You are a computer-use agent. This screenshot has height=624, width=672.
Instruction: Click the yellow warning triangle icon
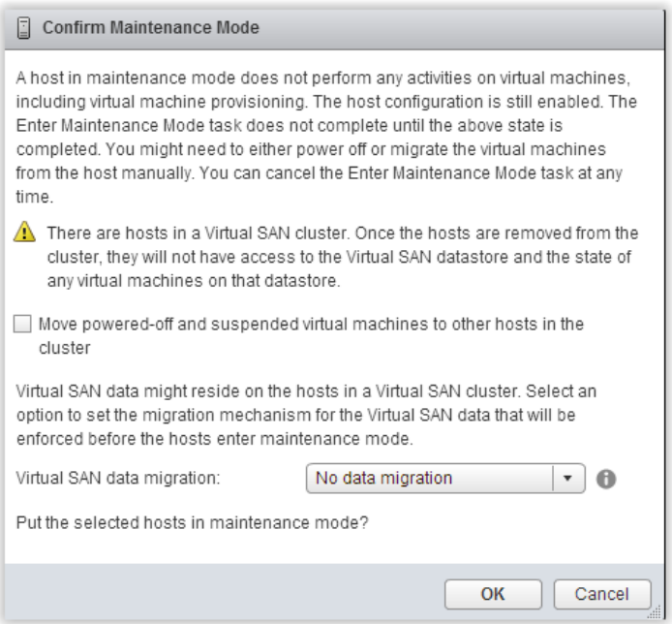(x=24, y=232)
